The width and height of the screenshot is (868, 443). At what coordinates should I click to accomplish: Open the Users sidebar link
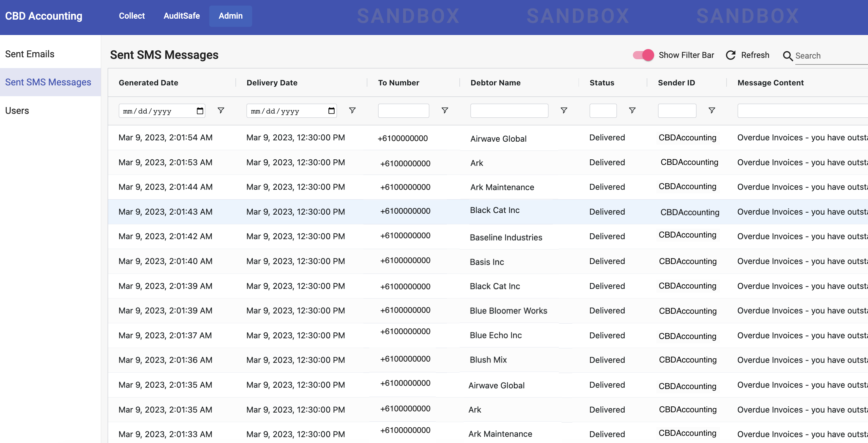[x=17, y=111]
